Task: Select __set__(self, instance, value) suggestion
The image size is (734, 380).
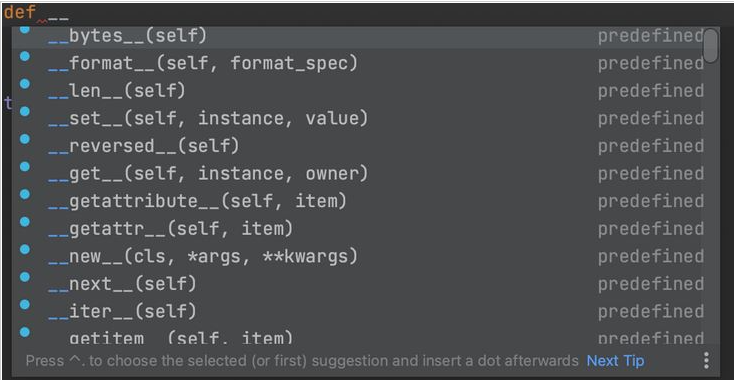Action: [358, 118]
